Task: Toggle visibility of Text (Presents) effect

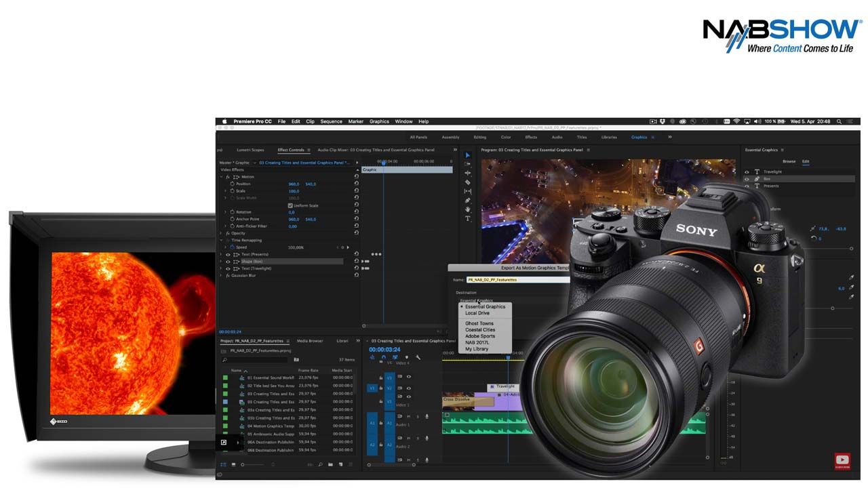Action: [228, 254]
